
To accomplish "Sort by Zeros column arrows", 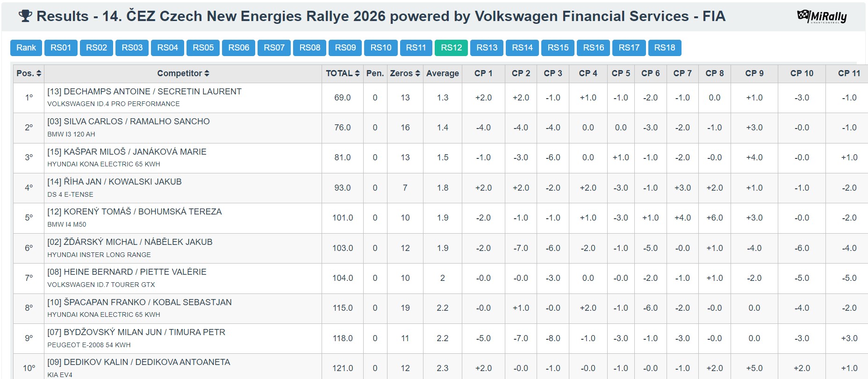I will pyautogui.click(x=417, y=73).
